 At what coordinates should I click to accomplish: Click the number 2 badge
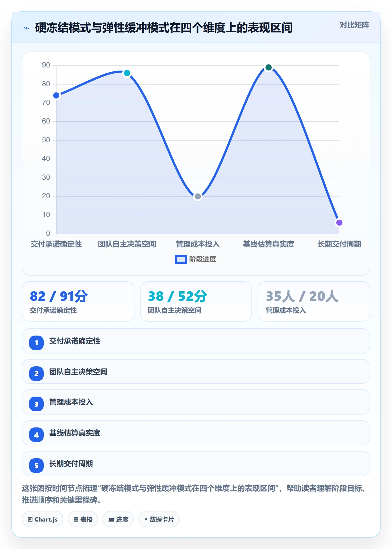click(x=36, y=373)
